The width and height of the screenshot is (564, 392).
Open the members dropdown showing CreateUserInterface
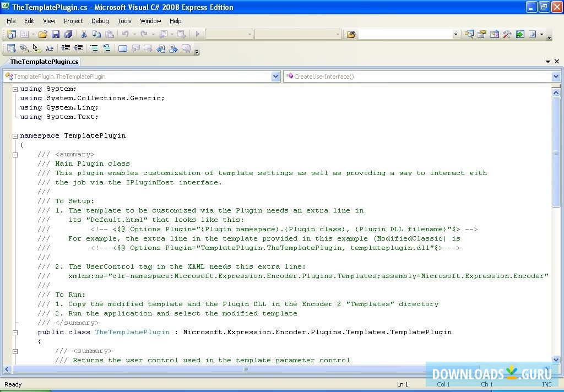(555, 77)
